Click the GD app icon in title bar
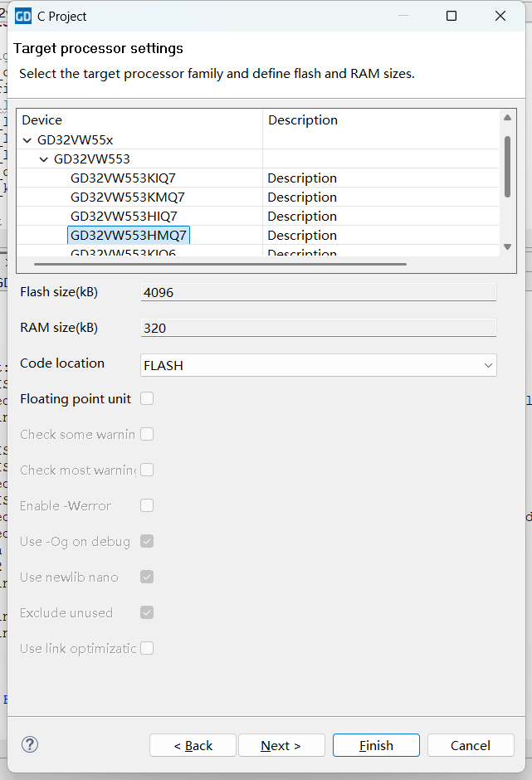Viewport: 532px width, 780px height. (23, 16)
